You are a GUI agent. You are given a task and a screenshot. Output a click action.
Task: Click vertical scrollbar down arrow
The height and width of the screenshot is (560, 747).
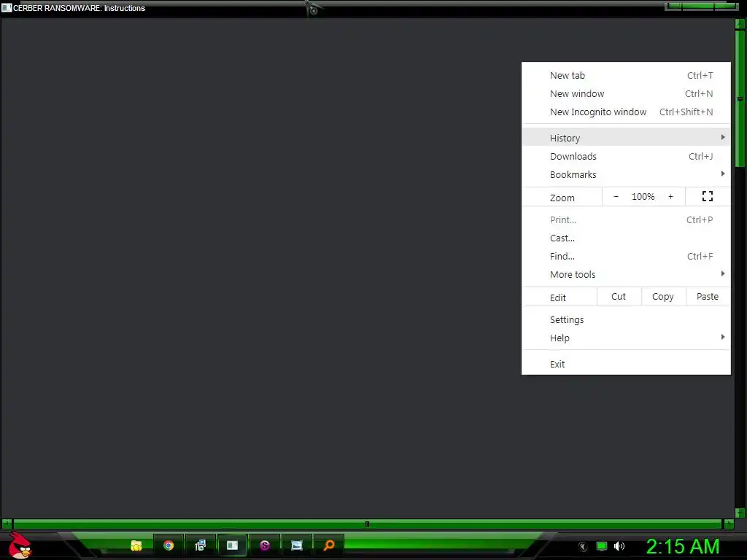tap(740, 513)
